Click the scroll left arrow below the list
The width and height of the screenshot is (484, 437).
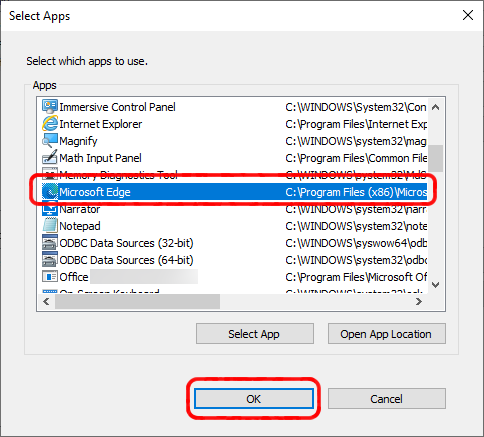46,302
